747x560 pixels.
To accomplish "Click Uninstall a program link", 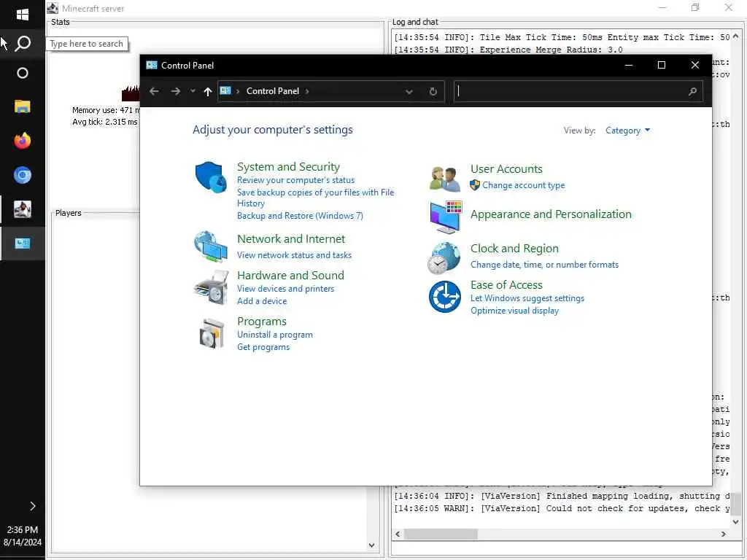I will pos(275,335).
